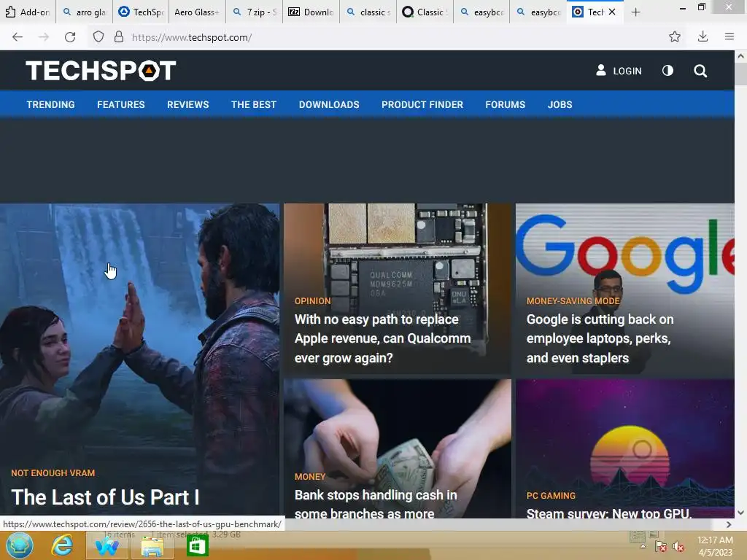
Task: Toggle the dark/light theme icon
Action: tap(667, 71)
